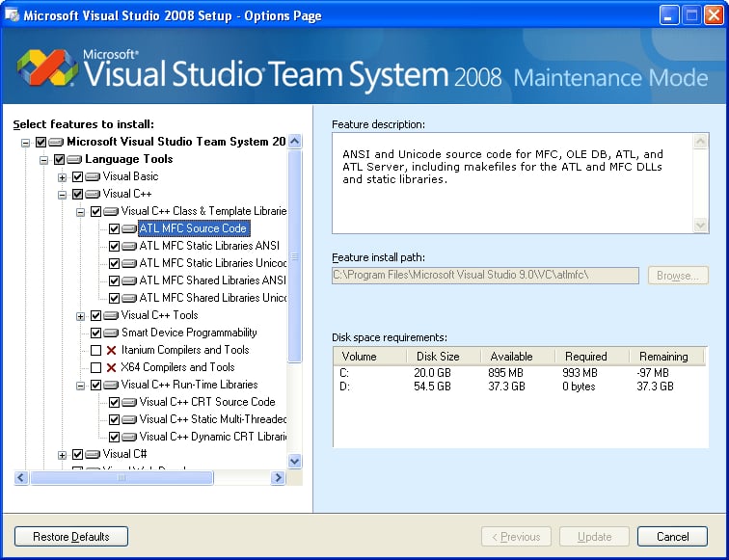
Task: Click the drive icon beside Smart Device Programmability
Action: (111, 333)
